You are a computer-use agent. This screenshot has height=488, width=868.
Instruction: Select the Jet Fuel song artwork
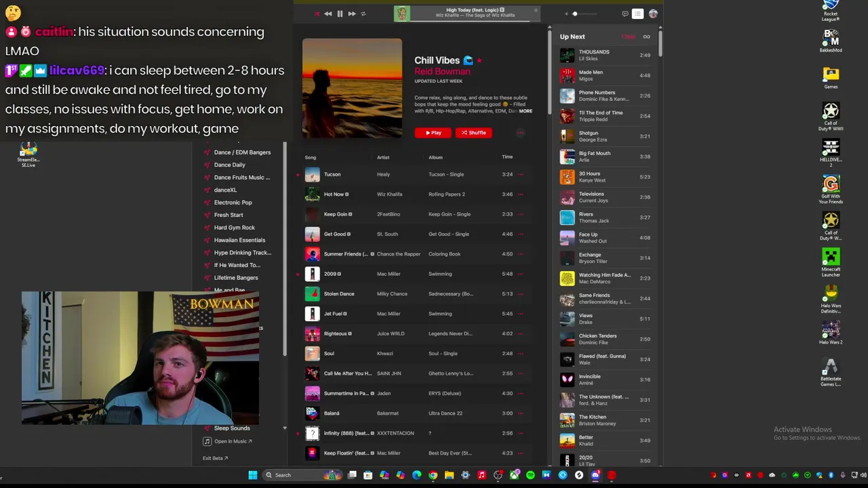click(312, 314)
